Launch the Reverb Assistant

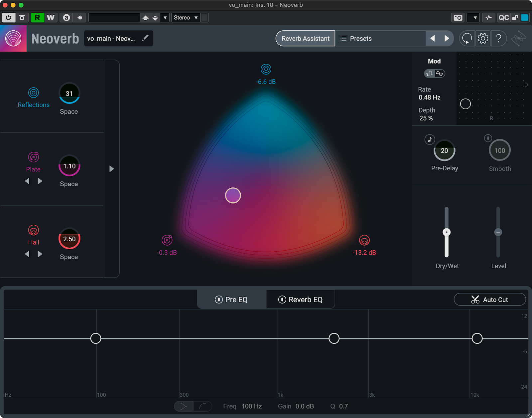305,39
